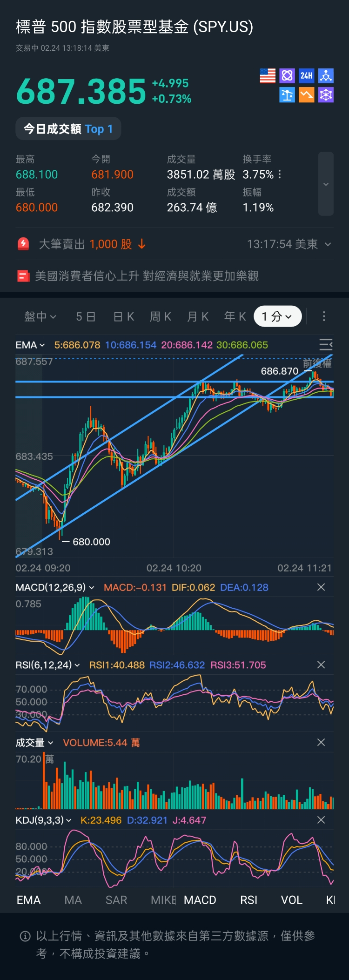Image resolution: width=349 pixels, height=980 pixels.
Task: Toggle RSI in the bottom indicator bar
Action: point(249,900)
